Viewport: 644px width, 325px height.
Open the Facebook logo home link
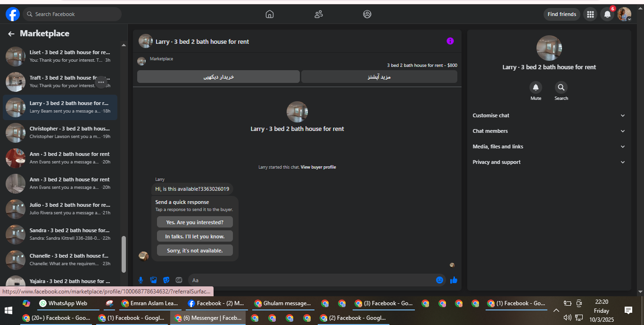click(x=13, y=14)
